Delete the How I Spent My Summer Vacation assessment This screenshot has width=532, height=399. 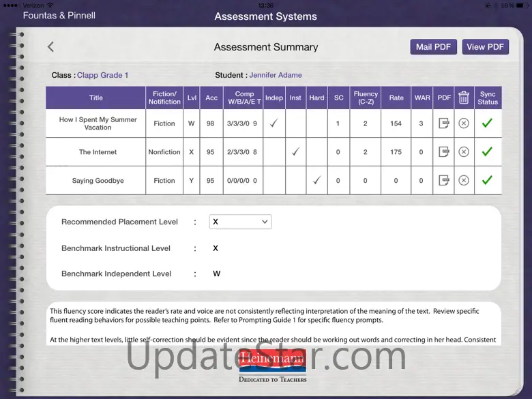tap(464, 123)
